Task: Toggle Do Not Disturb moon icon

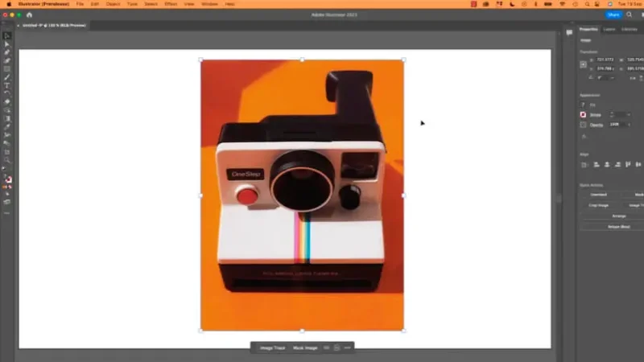Action: 512,4
